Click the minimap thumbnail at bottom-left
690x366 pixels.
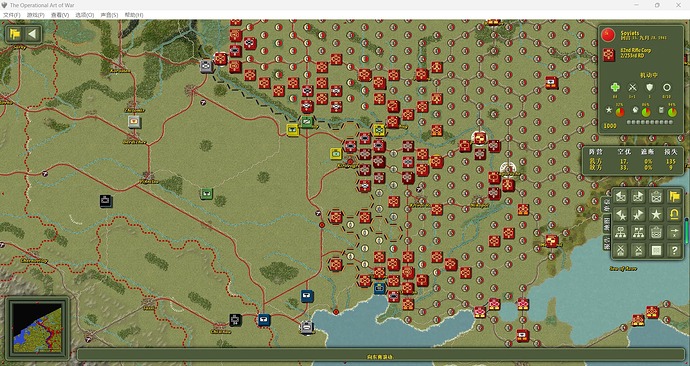point(37,327)
